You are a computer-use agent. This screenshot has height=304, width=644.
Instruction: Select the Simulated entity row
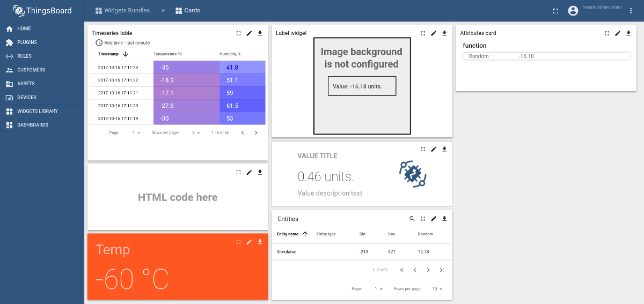287,252
